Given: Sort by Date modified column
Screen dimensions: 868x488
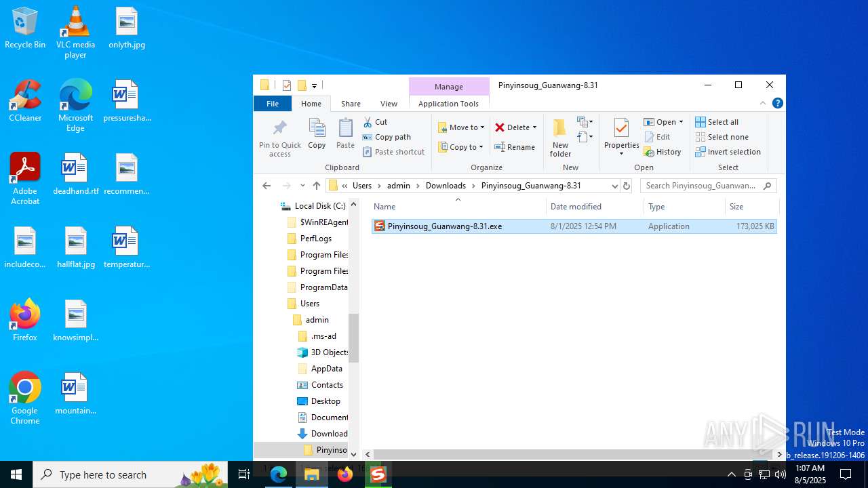Looking at the screenshot, I should [595, 207].
